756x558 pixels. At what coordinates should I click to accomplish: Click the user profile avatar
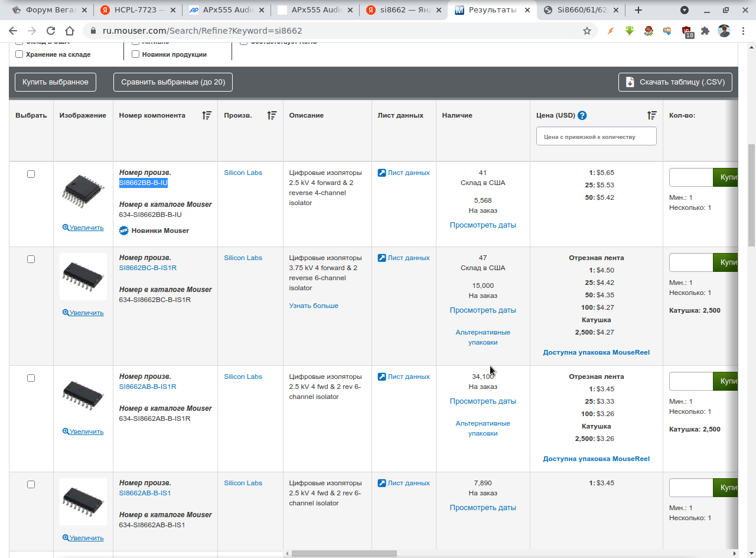coord(724,31)
